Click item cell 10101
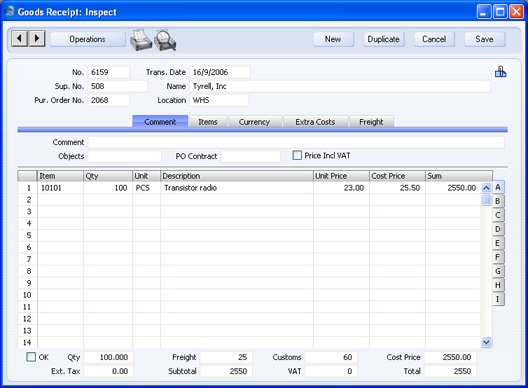The height and width of the screenshot is (388, 528). (x=60, y=188)
